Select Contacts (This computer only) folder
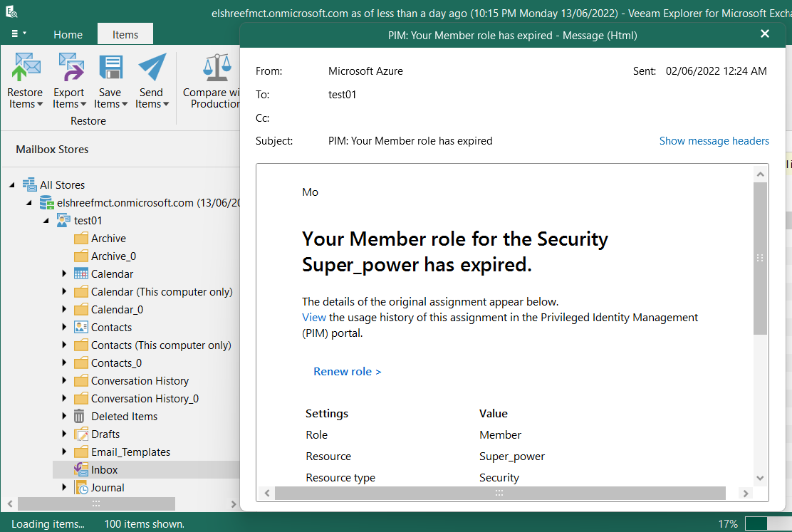This screenshot has height=532, width=792. (161, 345)
